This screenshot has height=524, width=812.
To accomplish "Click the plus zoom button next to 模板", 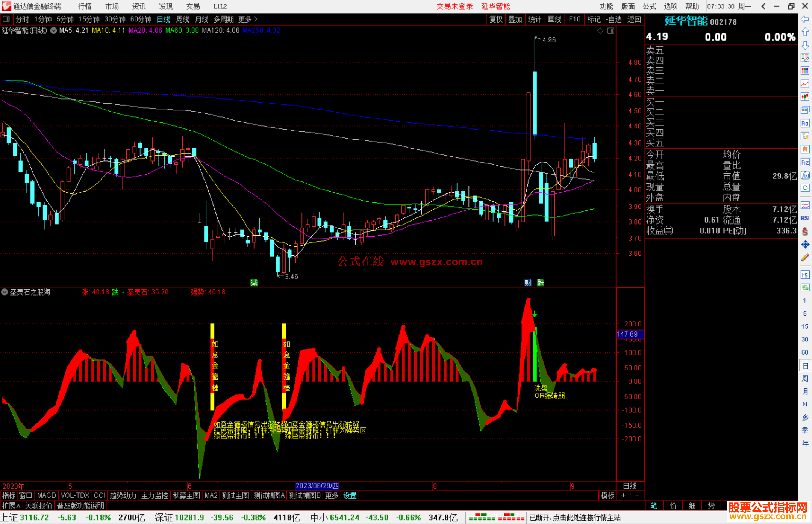I will [x=623, y=495].
